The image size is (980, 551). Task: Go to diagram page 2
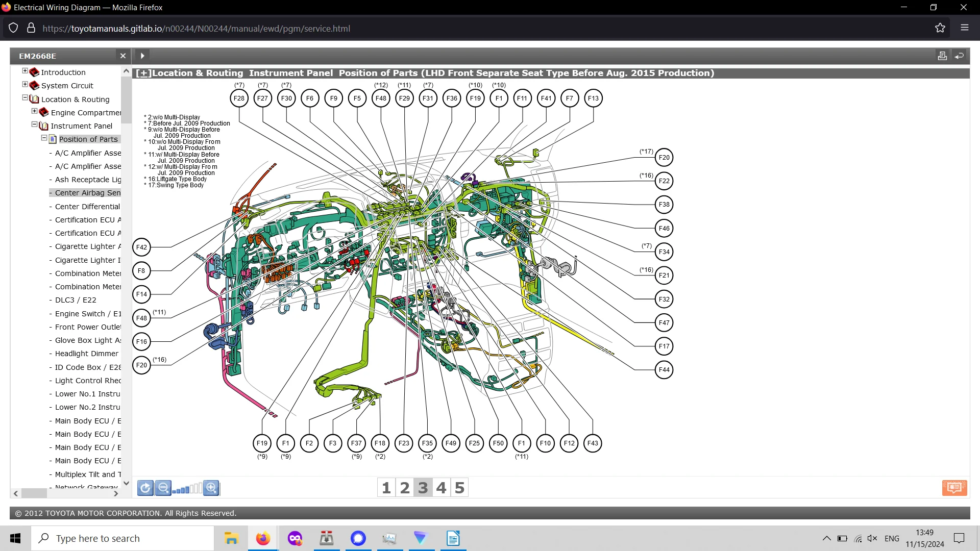point(405,488)
